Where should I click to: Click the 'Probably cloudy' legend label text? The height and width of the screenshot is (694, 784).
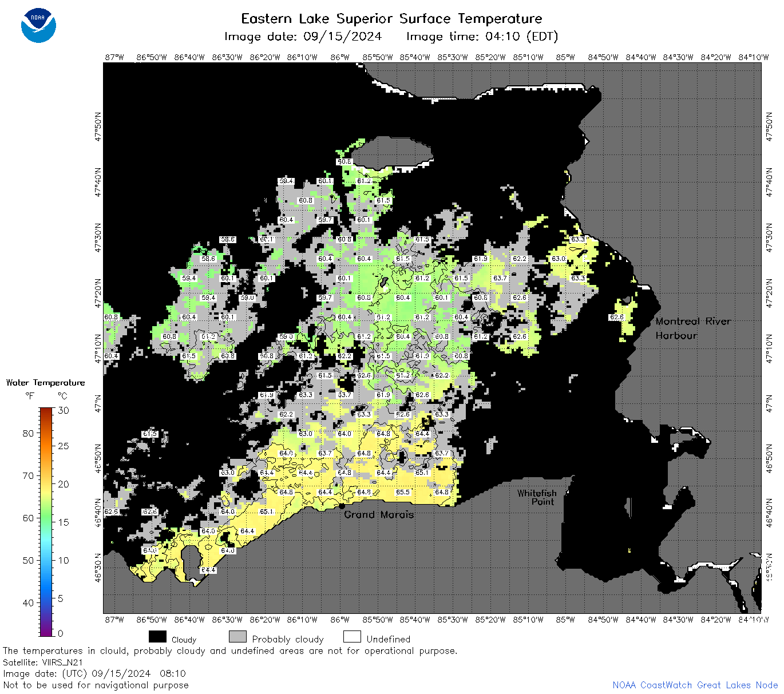click(288, 639)
